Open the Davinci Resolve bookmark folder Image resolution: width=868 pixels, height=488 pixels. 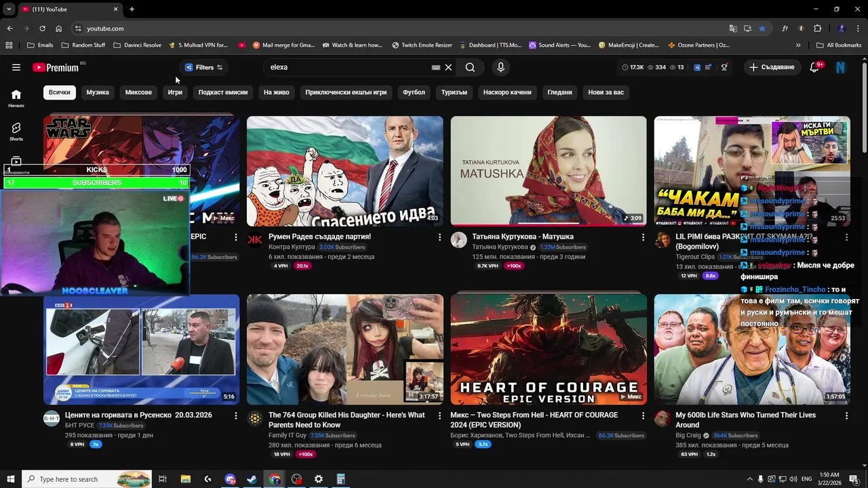pyautogui.click(x=137, y=45)
